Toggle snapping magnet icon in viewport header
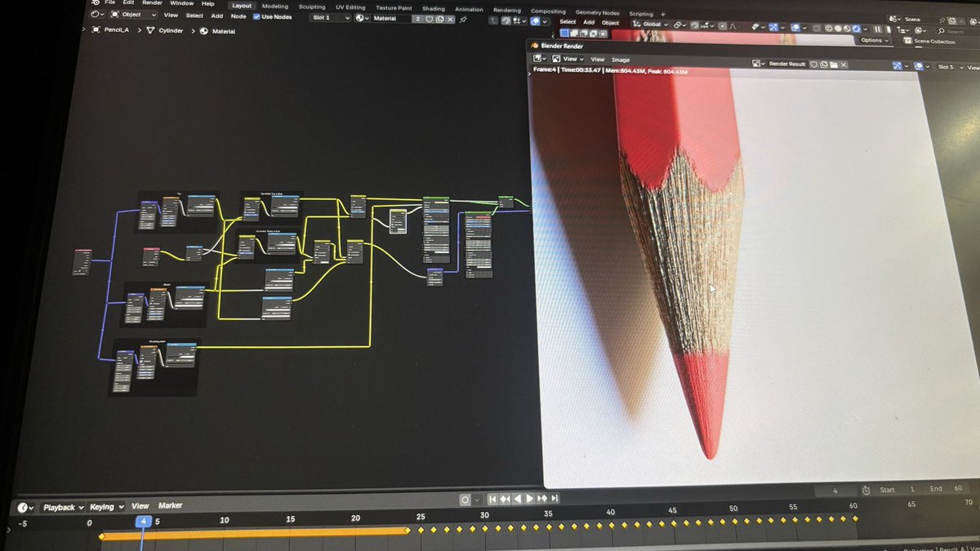The image size is (980, 551). [695, 25]
